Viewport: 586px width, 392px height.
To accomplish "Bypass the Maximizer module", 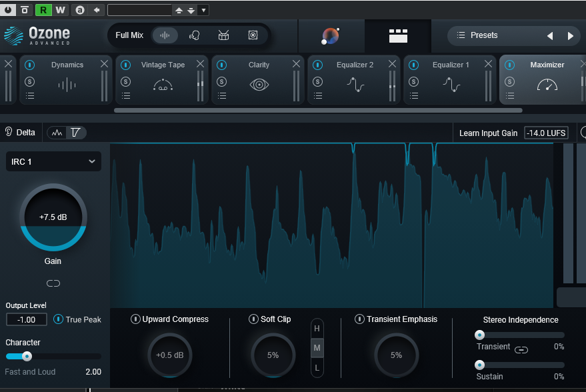I will [x=510, y=65].
